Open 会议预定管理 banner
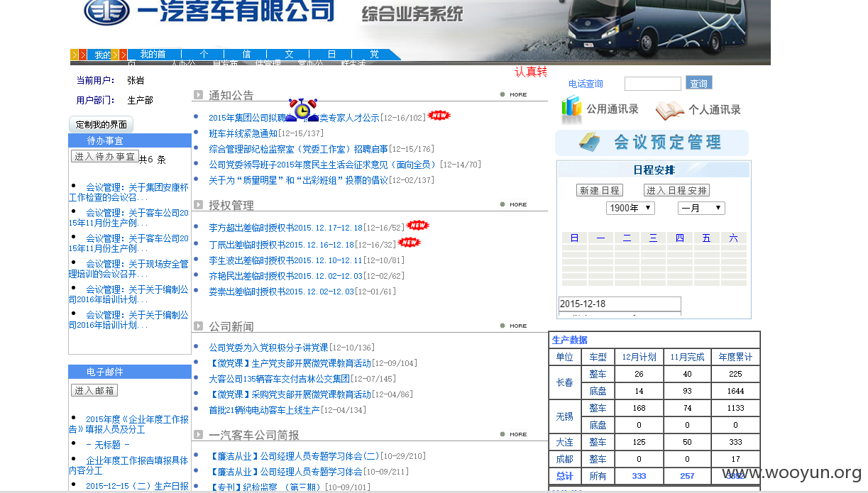 [x=652, y=143]
